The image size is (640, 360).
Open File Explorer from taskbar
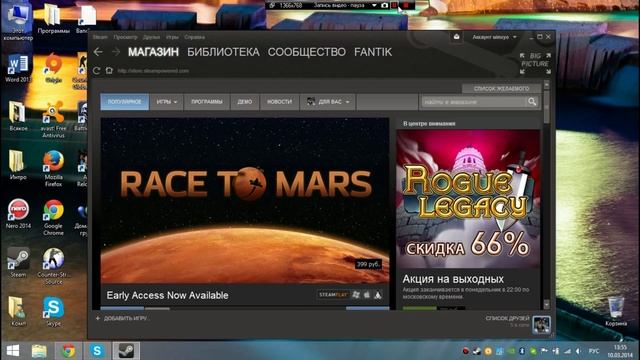[40, 351]
